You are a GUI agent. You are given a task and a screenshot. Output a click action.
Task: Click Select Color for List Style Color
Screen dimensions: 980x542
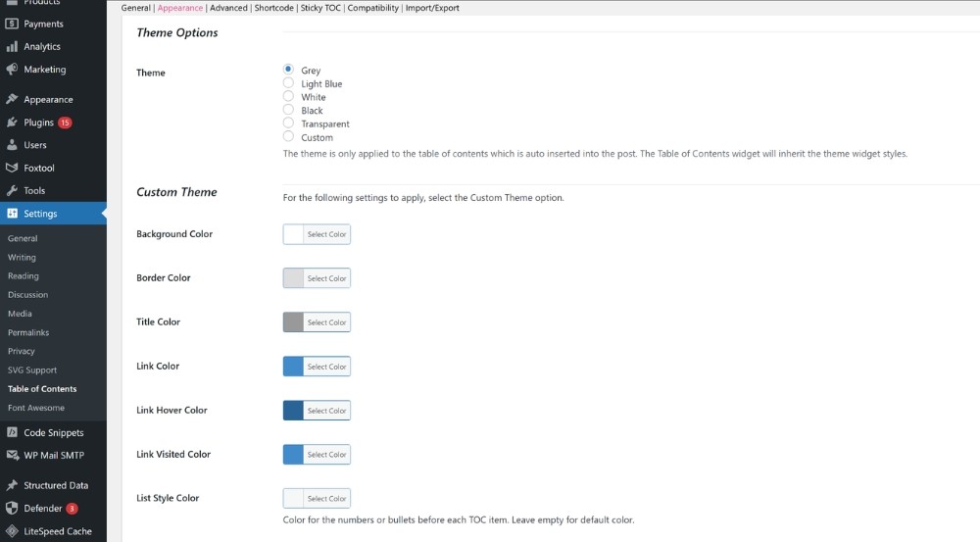(x=327, y=498)
